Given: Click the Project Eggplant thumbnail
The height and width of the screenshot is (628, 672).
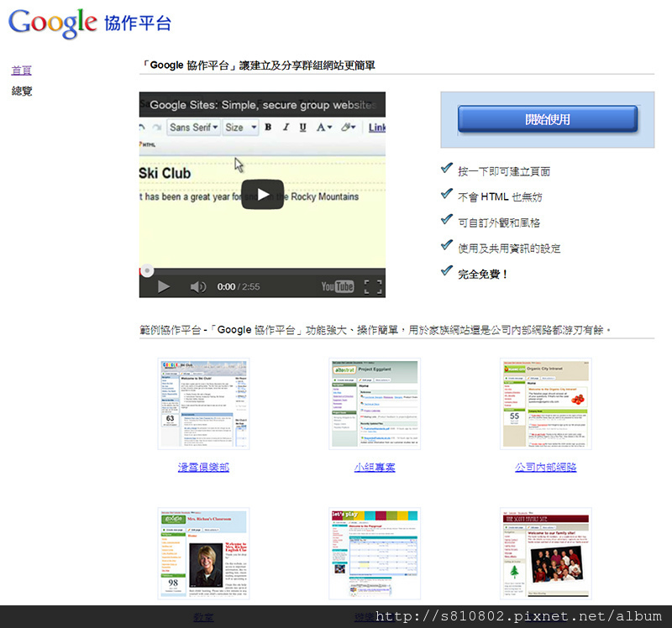Looking at the screenshot, I should pyautogui.click(x=375, y=404).
